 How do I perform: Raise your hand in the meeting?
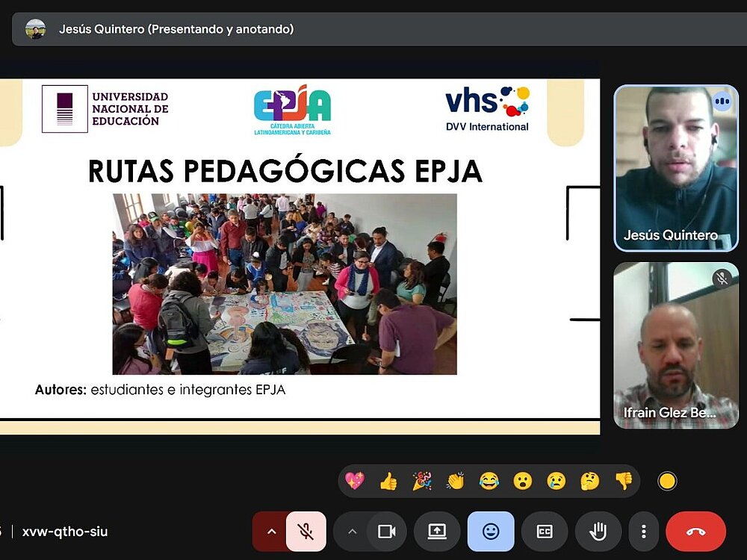click(x=598, y=532)
